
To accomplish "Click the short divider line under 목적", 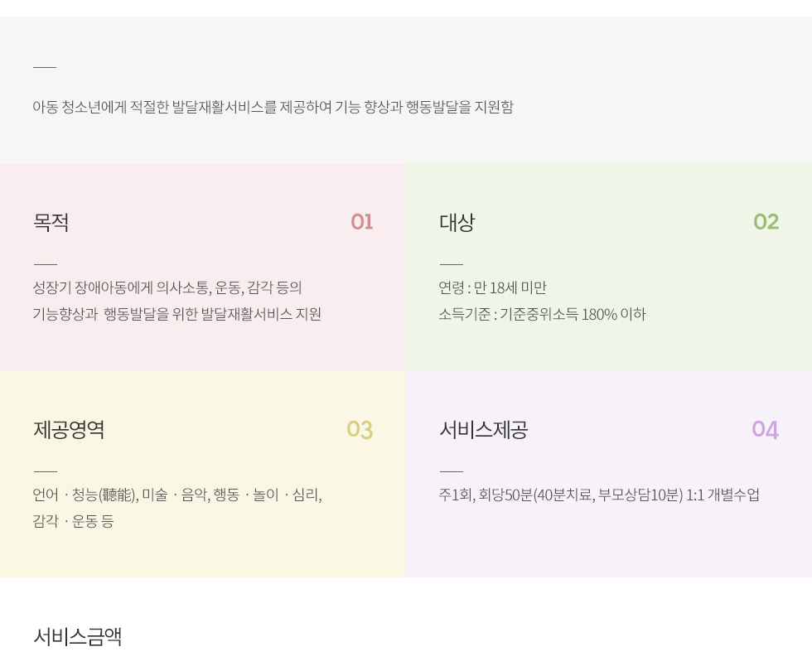I will pyautogui.click(x=45, y=264).
